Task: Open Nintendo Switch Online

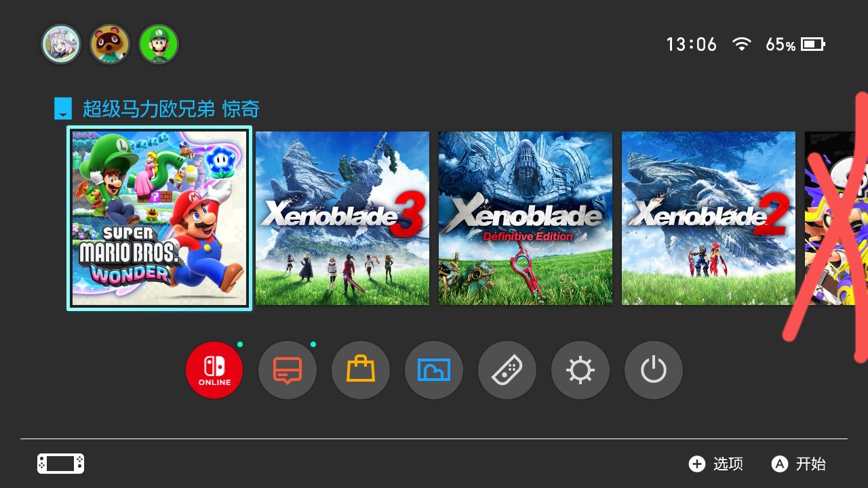Action: [x=214, y=370]
